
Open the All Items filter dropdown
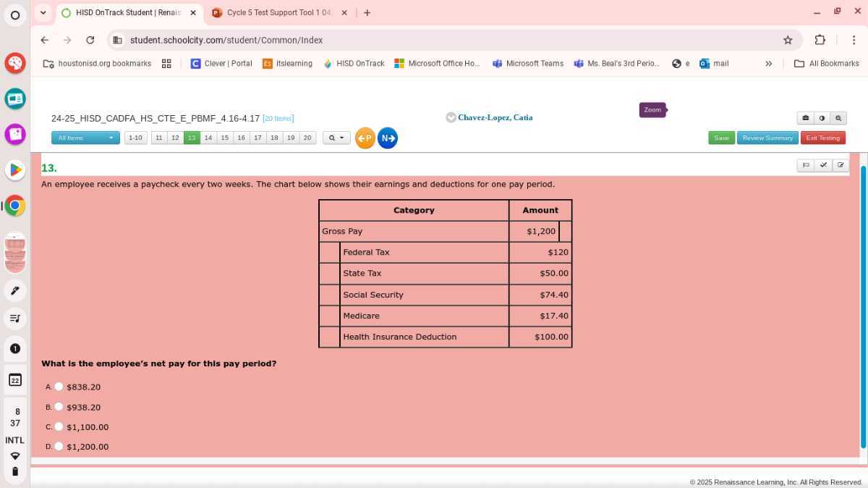pos(85,138)
